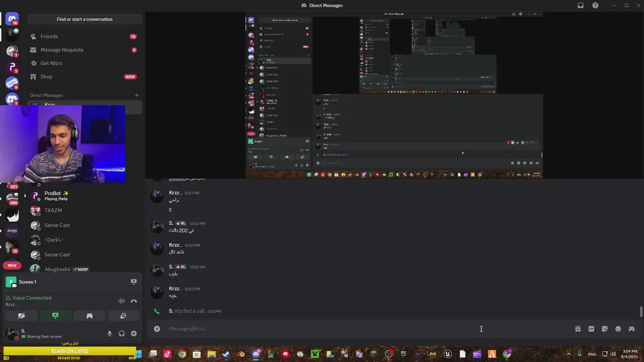This screenshot has width=644, height=362.
Task: Toggle screen share in voice panel
Action: pyautogui.click(x=55, y=316)
